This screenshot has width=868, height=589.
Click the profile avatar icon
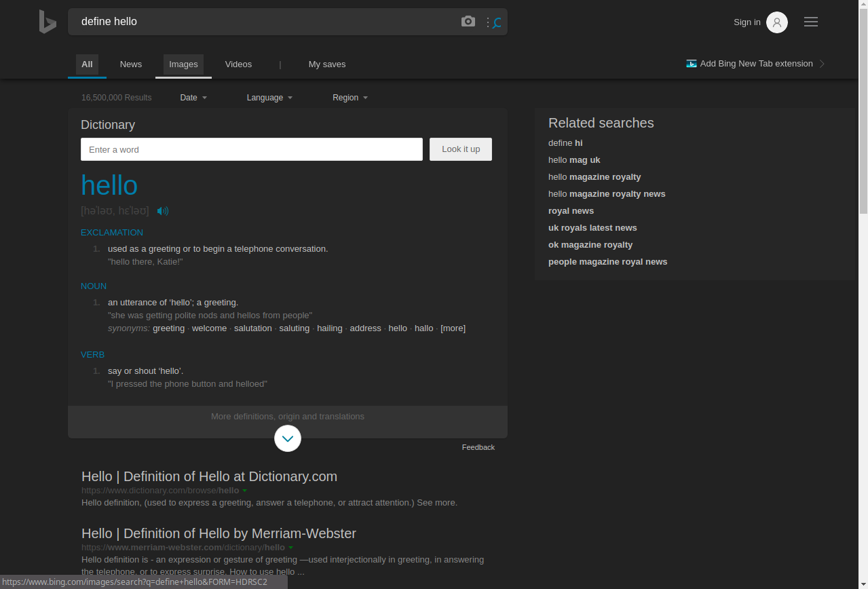(777, 22)
